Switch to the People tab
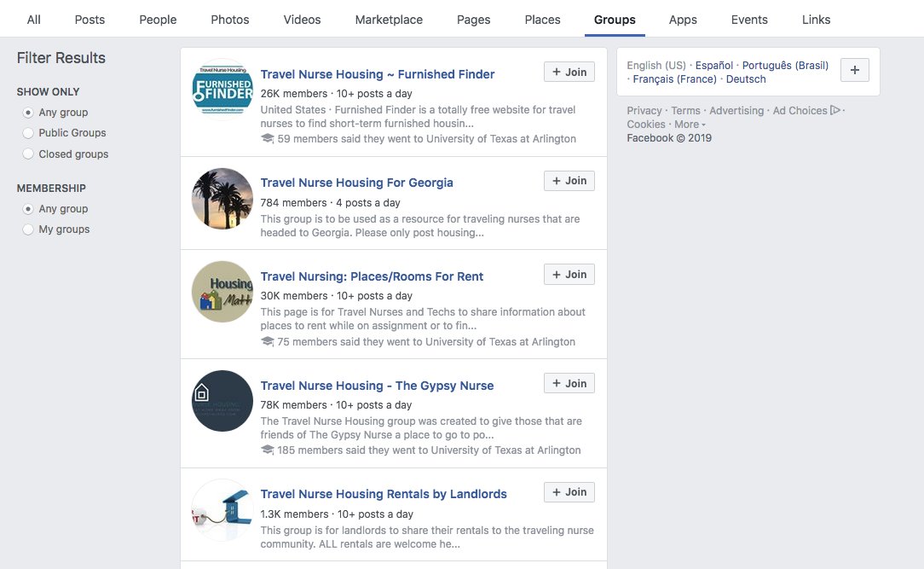924x569 pixels. point(158,20)
